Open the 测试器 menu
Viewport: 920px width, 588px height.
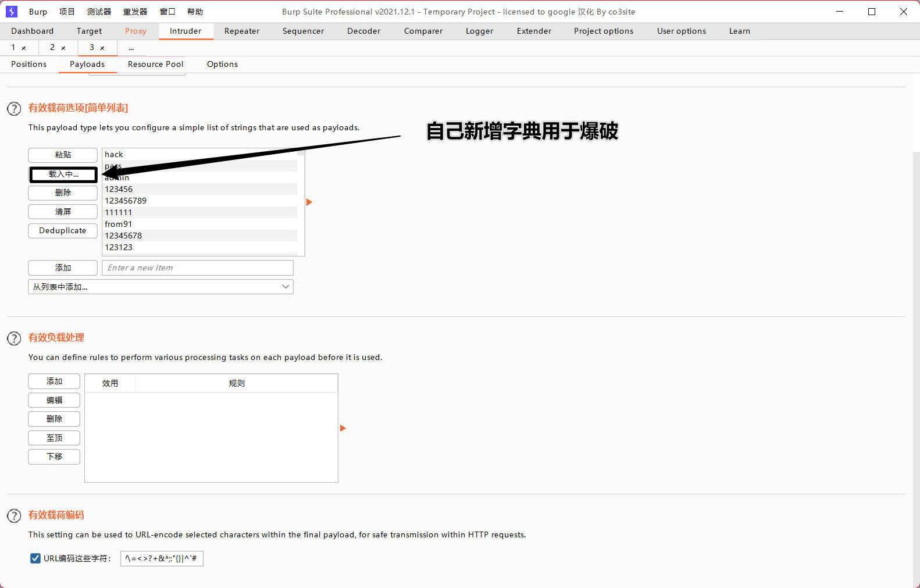tap(99, 12)
